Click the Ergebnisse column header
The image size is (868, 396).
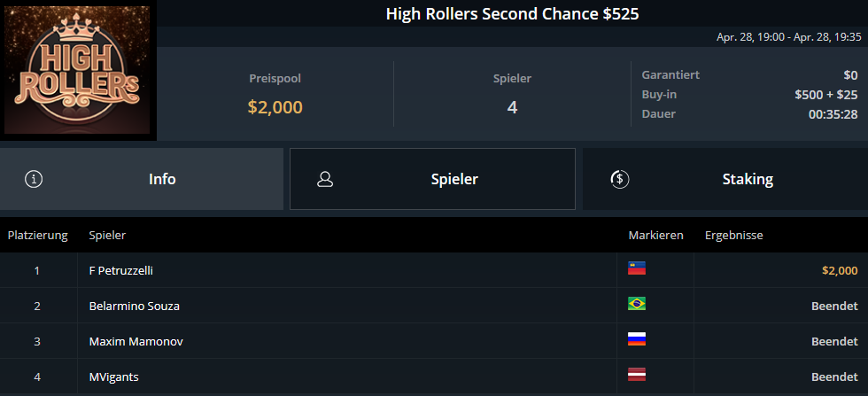pos(733,236)
